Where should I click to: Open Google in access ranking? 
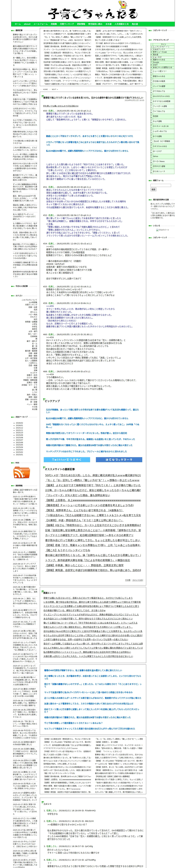coord(156,62)
